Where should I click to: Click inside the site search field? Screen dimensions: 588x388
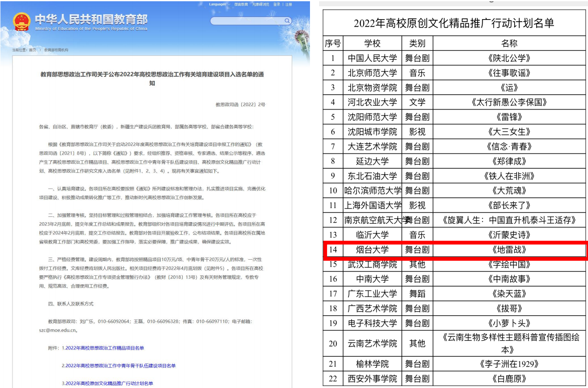(247, 21)
